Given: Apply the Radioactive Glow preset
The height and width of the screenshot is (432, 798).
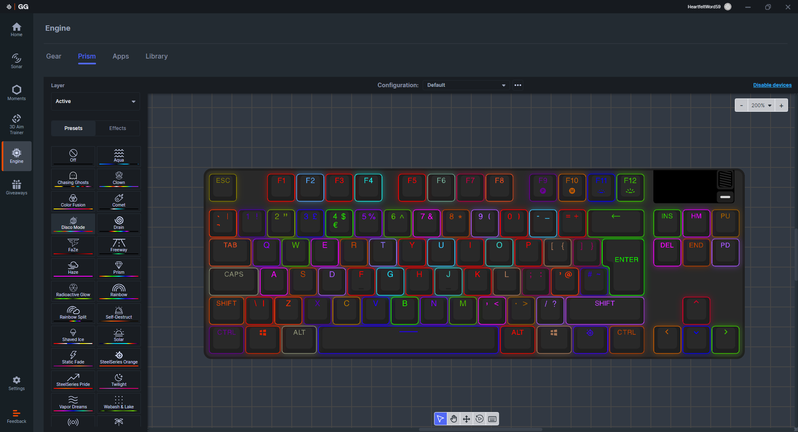Looking at the screenshot, I should click(x=73, y=290).
